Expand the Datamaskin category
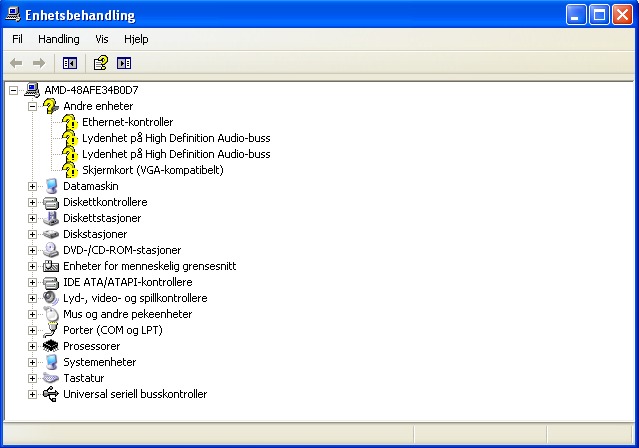639x448 pixels. click(32, 186)
